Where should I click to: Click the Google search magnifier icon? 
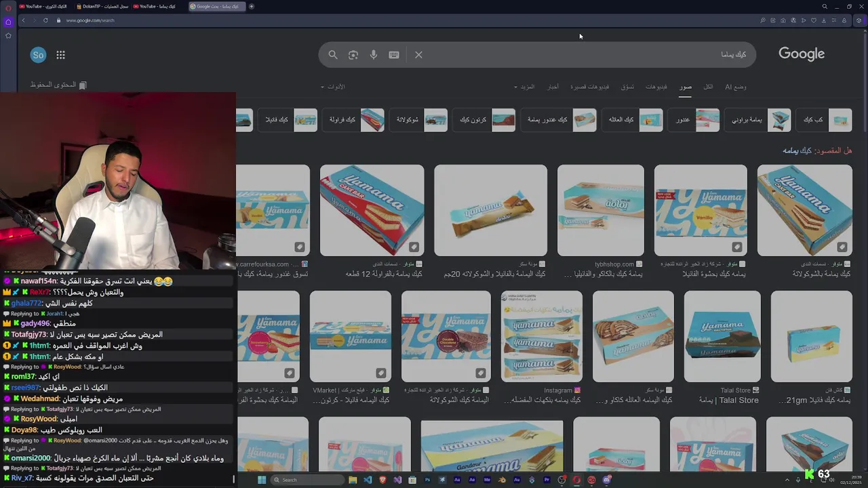coord(333,55)
